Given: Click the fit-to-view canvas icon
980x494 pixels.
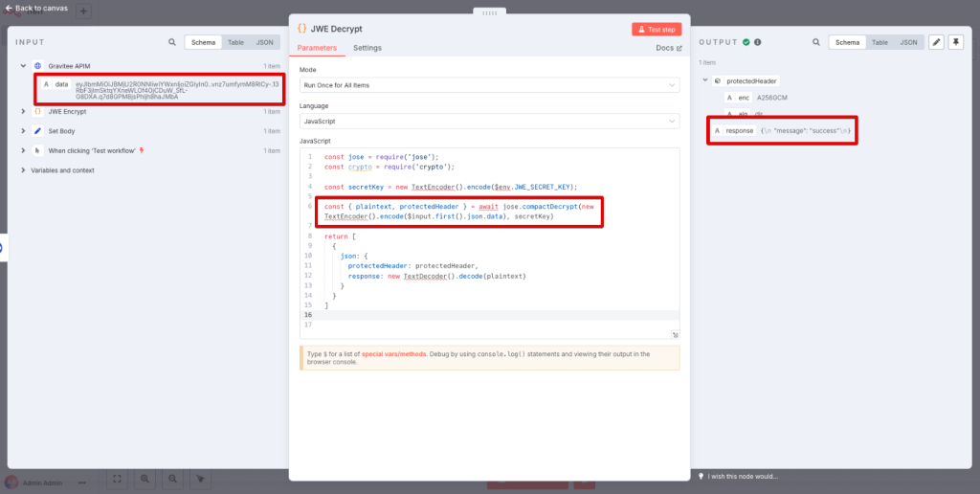Looking at the screenshot, I should tap(117, 479).
